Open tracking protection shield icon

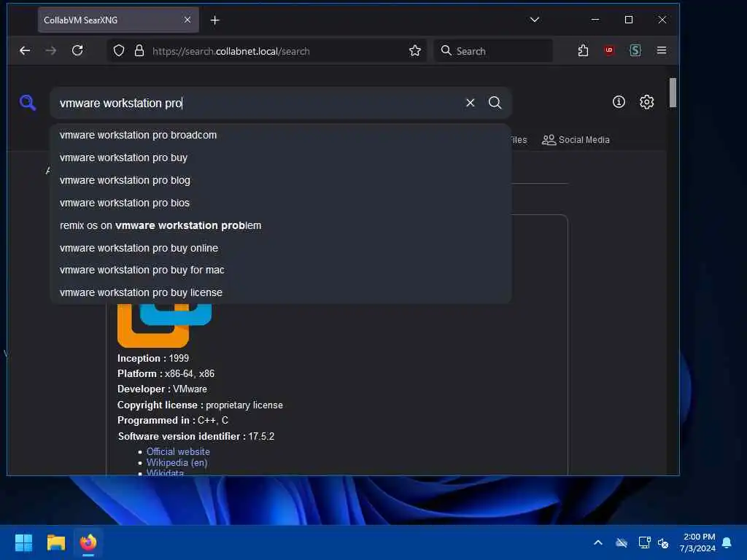[x=119, y=50]
